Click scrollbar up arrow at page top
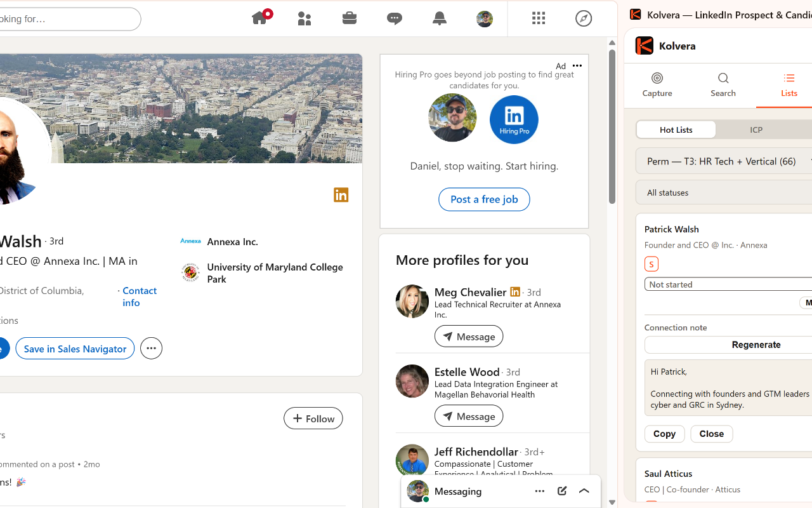Viewport: 812px width, 508px height. pos(612,43)
